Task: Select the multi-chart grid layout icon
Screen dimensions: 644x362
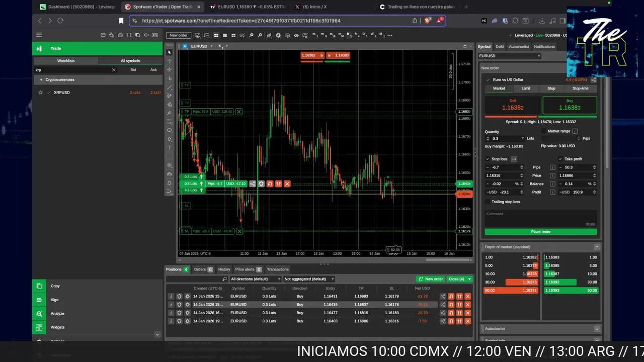Action: click(216, 35)
